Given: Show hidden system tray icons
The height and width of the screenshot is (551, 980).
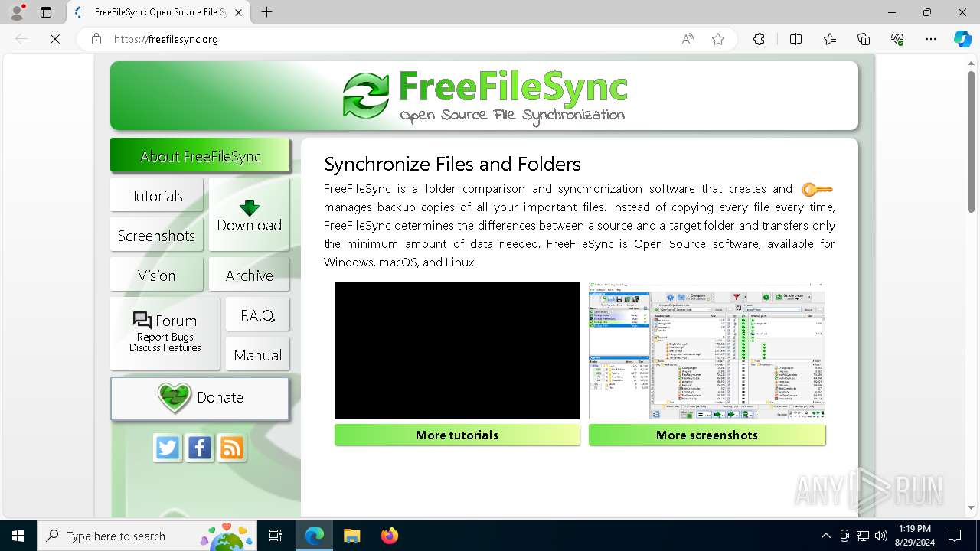Looking at the screenshot, I should [x=825, y=536].
